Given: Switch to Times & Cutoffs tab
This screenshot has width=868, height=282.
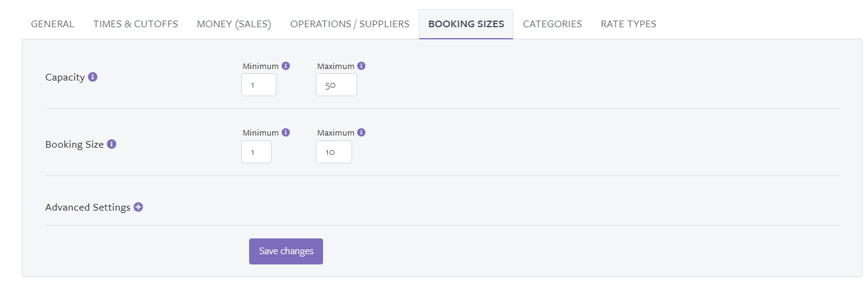Looking at the screenshot, I should (x=136, y=24).
